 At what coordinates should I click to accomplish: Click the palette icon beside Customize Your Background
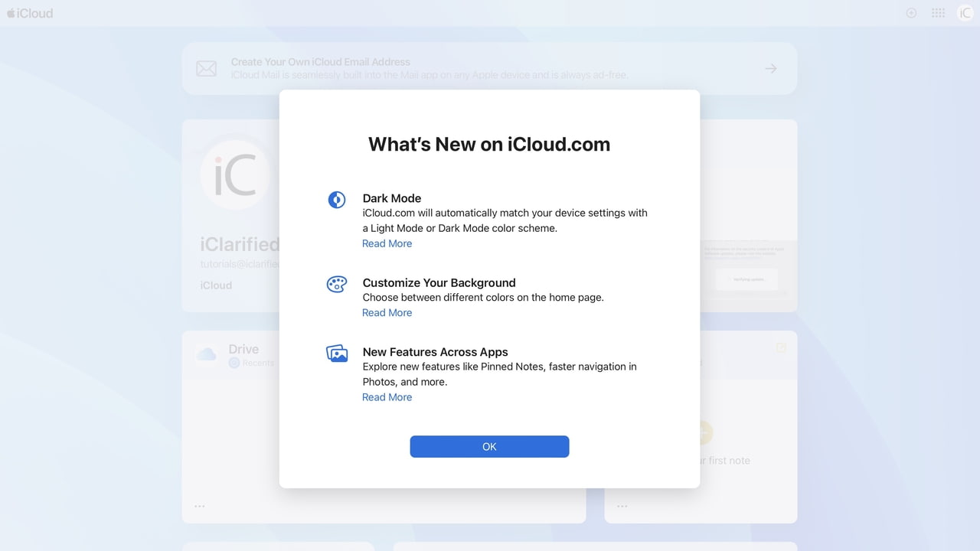click(337, 284)
